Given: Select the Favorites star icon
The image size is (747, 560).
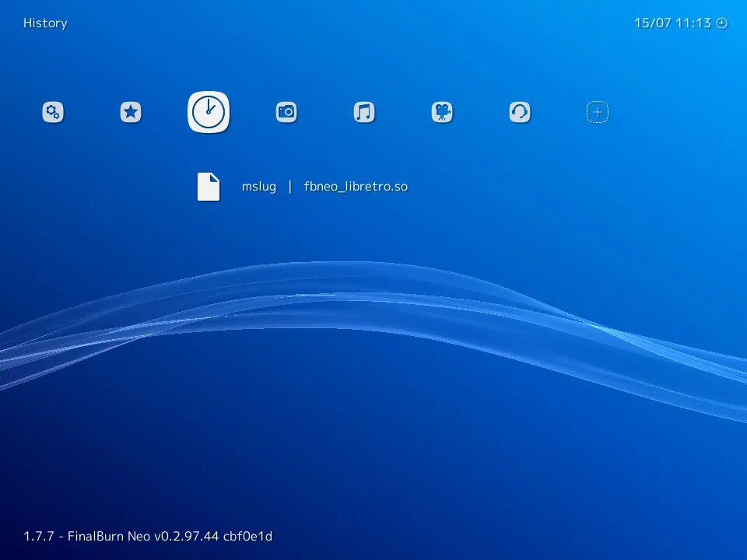Looking at the screenshot, I should click(130, 112).
